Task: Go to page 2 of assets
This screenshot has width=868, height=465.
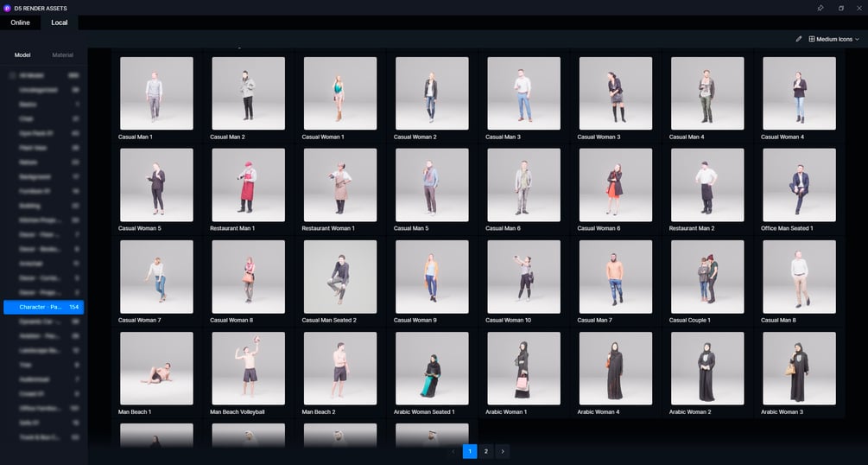Action: [x=486, y=452]
